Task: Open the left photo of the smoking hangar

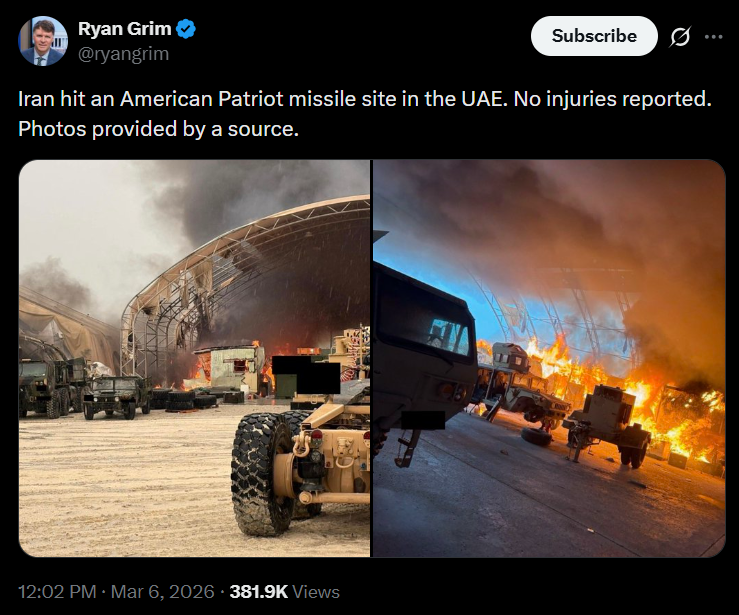Action: click(194, 358)
